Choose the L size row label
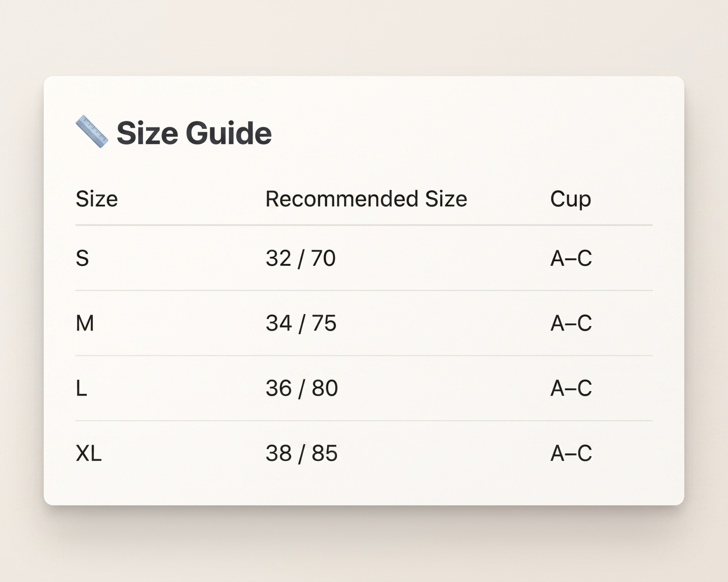 [x=82, y=388]
